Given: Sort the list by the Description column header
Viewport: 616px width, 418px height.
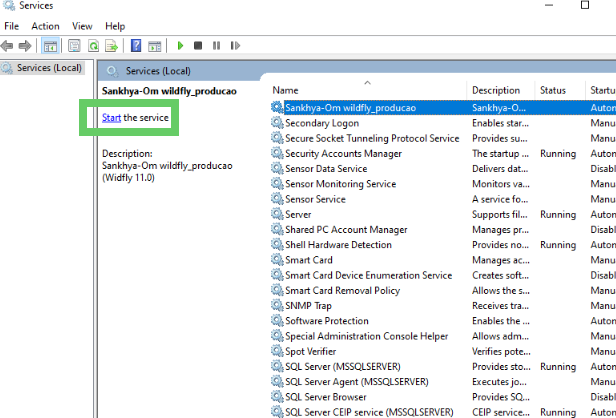Looking at the screenshot, I should coord(496,90).
